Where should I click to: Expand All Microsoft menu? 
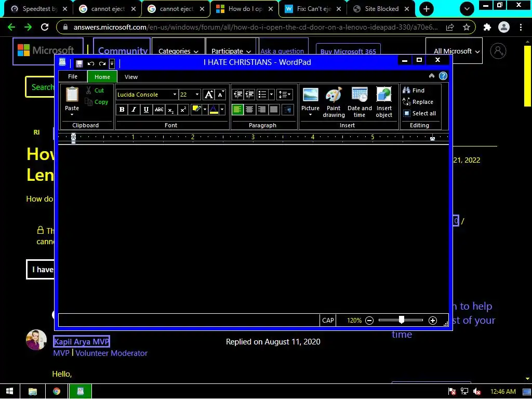tap(454, 51)
